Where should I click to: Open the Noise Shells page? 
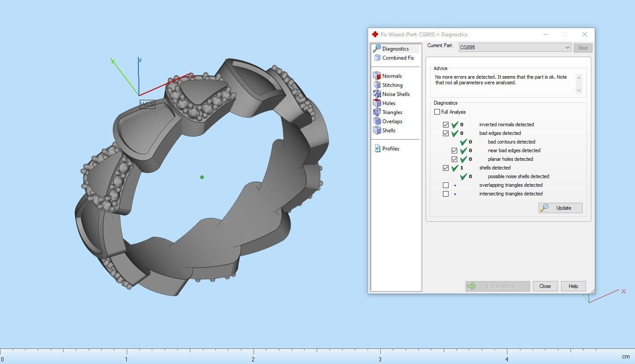tap(396, 94)
